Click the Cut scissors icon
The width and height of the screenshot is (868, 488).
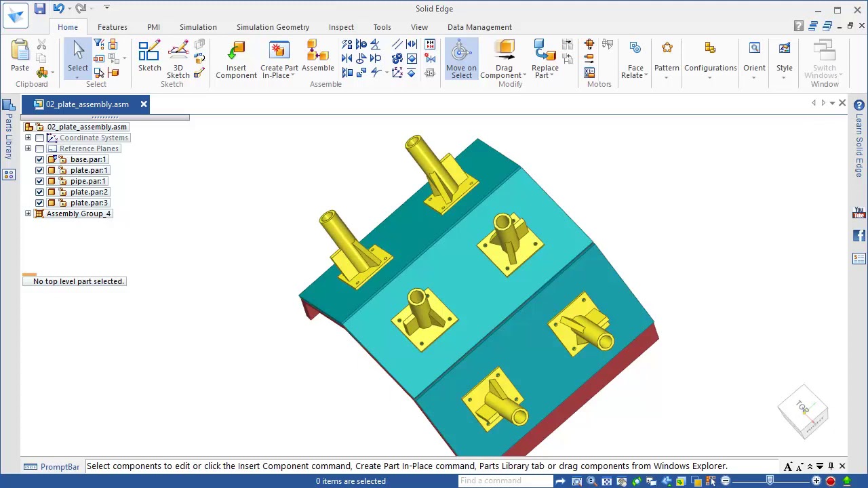pos(41,45)
